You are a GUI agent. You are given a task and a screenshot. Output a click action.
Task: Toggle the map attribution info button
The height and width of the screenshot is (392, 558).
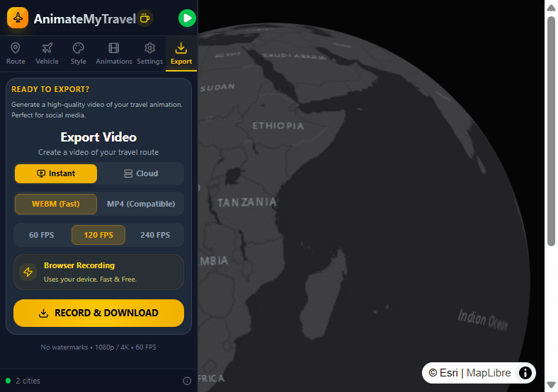coord(525,373)
